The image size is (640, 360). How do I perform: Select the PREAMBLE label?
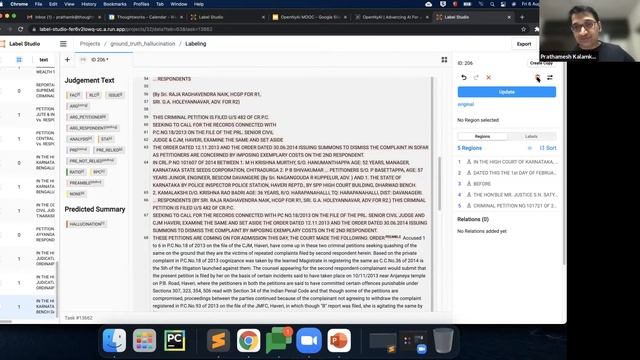coord(85,183)
